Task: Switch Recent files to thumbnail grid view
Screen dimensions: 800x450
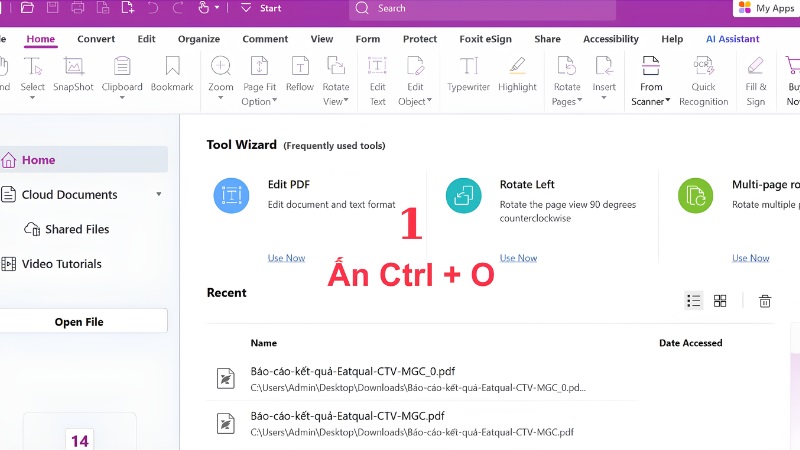Action: point(720,301)
